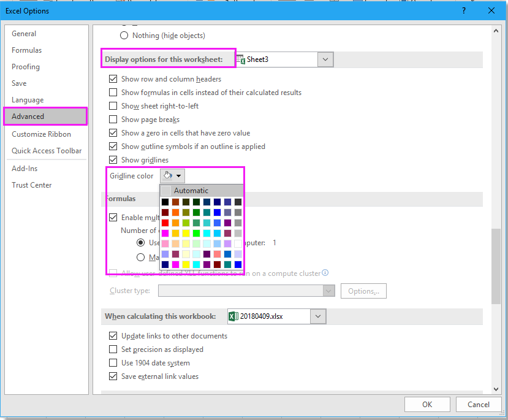Click the worksheet icon next to Sheet3
Viewport: 508px width, 420px height.
241,59
